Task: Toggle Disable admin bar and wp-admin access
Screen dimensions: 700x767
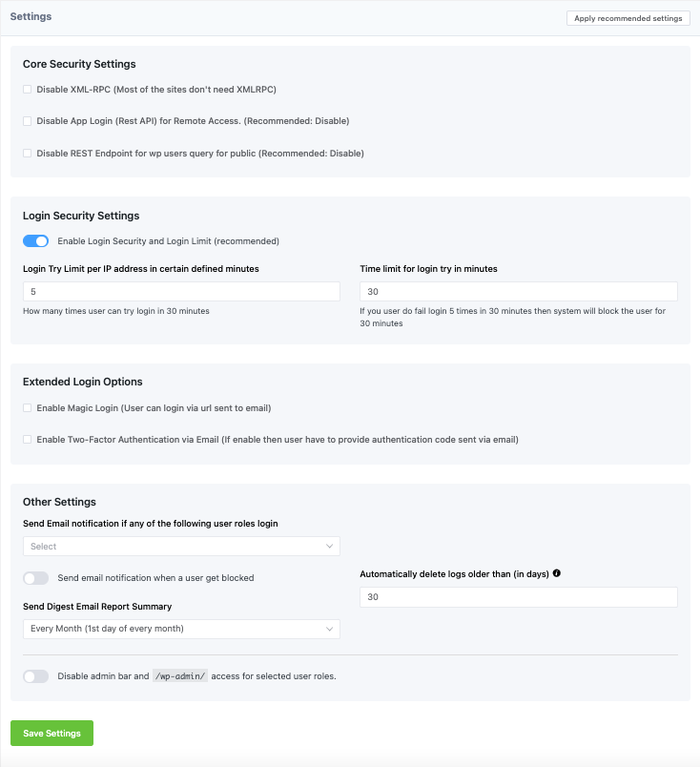Action: click(x=35, y=676)
